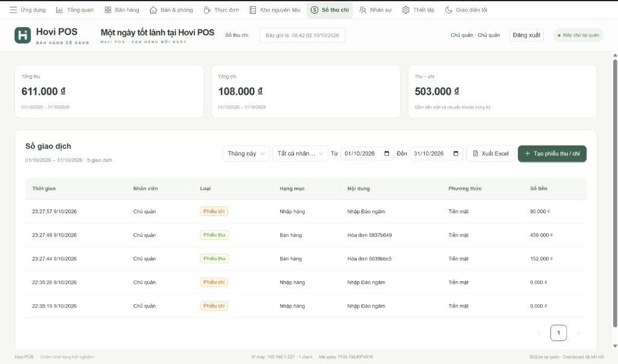Image resolution: width=618 pixels, height=364 pixels.
Task: Click the 459.000 đ amount cell
Action: (x=541, y=235)
